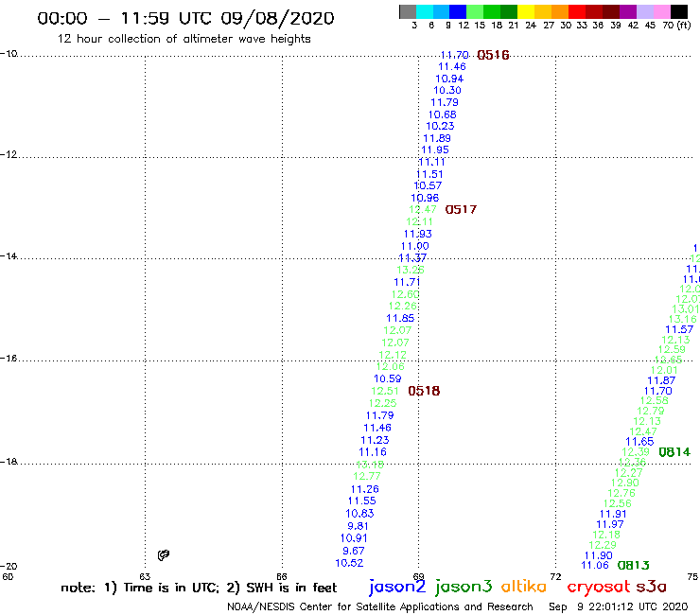Click the pink legend color swatch
This screenshot has width=700, height=615.
tap(661, 11)
